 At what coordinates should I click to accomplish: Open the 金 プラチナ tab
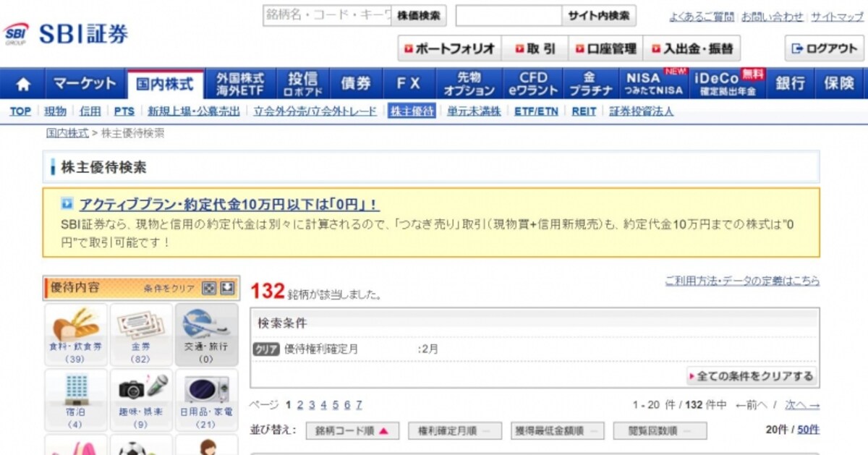(590, 84)
